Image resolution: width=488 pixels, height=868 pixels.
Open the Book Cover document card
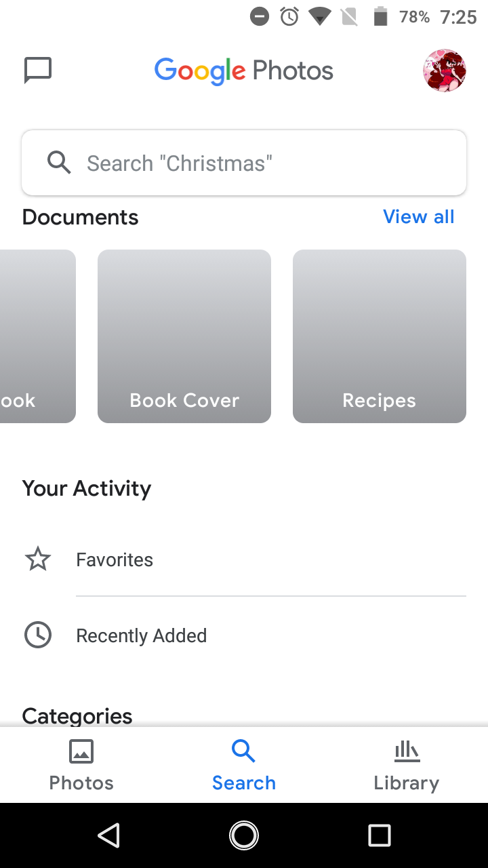coord(184,336)
